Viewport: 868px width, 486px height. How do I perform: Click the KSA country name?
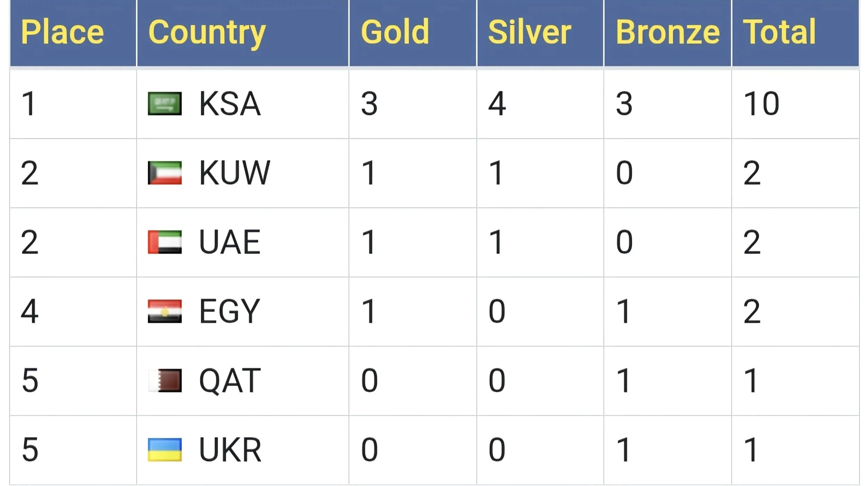(230, 103)
